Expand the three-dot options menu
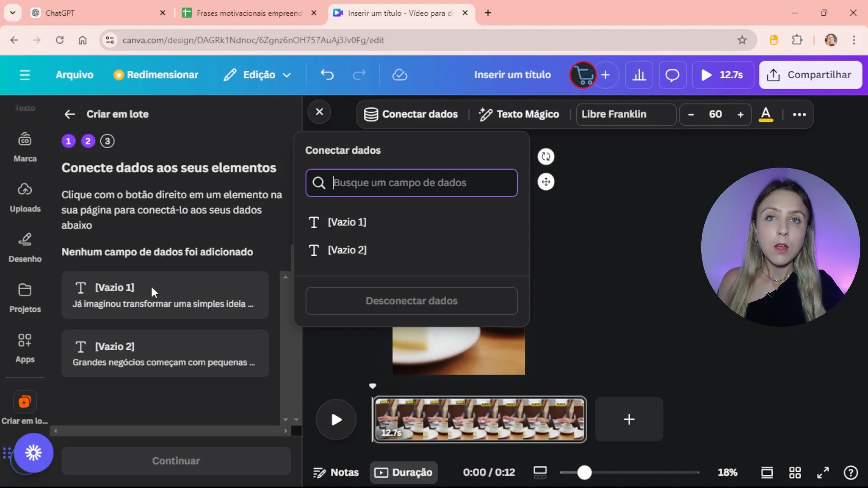868x488 pixels. (x=800, y=114)
